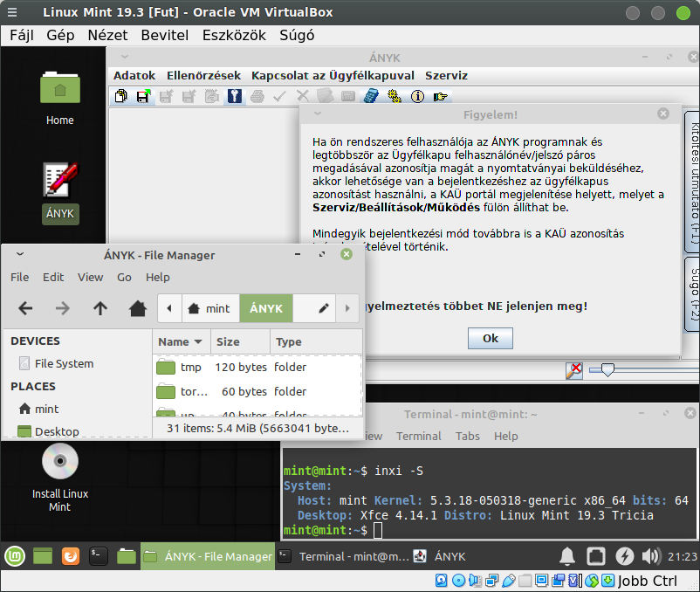
Task: Click the info circle icon in ÁNYK
Action: pos(417,96)
